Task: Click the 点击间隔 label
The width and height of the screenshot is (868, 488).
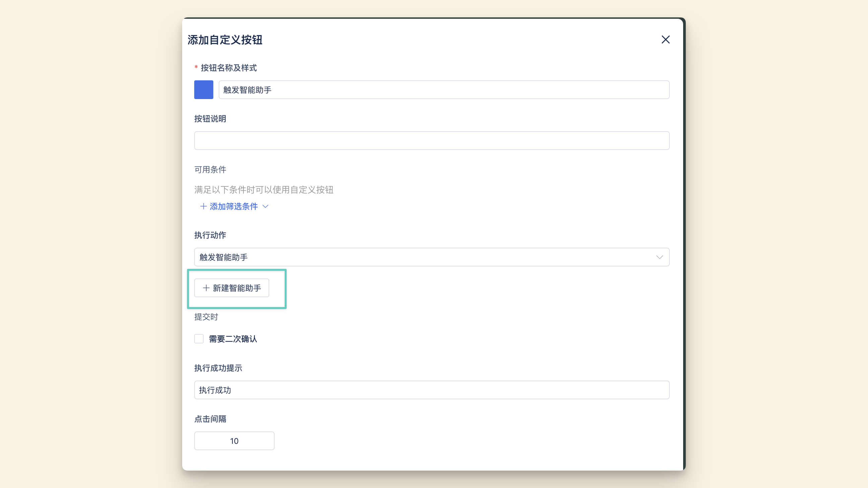Action: coord(210,419)
